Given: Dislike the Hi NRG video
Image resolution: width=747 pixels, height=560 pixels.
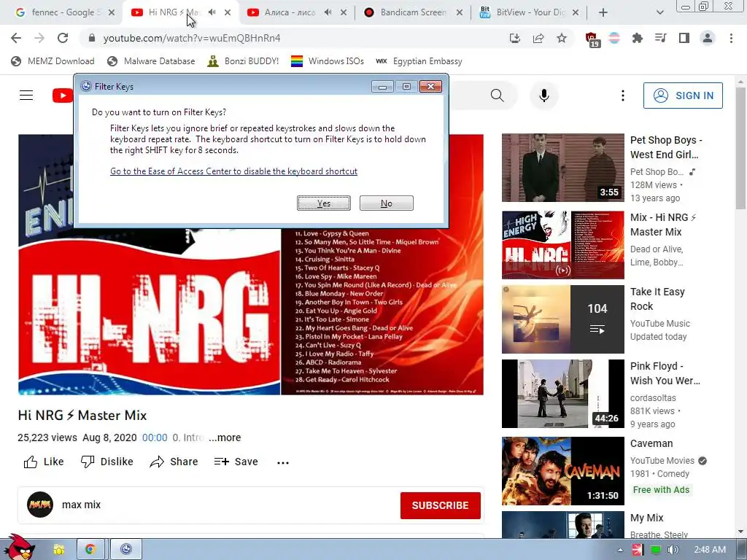Looking at the screenshot, I should point(107,462).
